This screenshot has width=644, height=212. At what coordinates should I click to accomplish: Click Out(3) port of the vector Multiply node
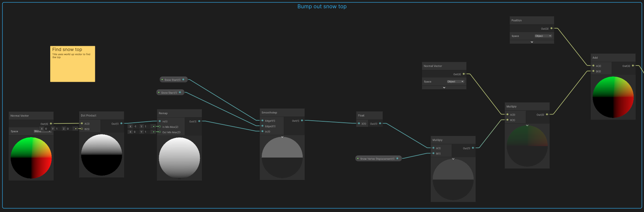click(x=547, y=114)
